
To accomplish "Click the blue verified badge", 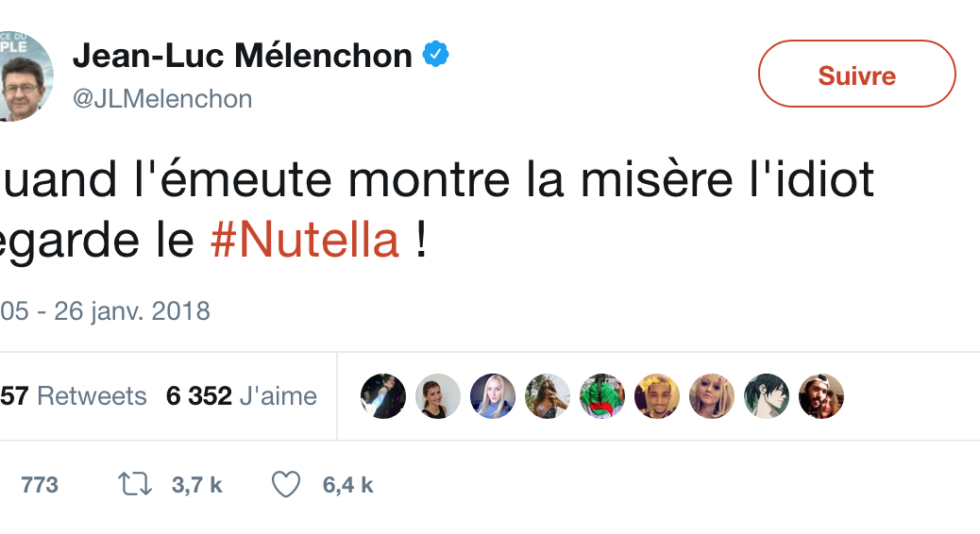I will 434,56.
